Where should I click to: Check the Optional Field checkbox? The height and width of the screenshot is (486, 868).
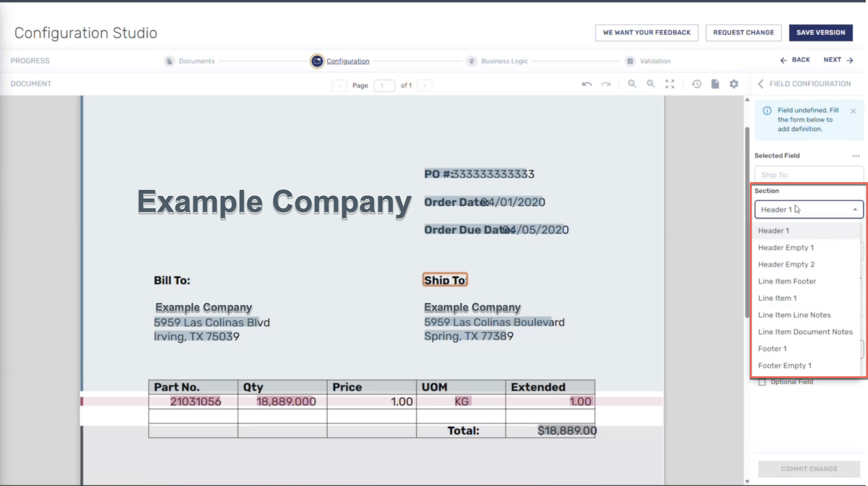[x=762, y=382]
